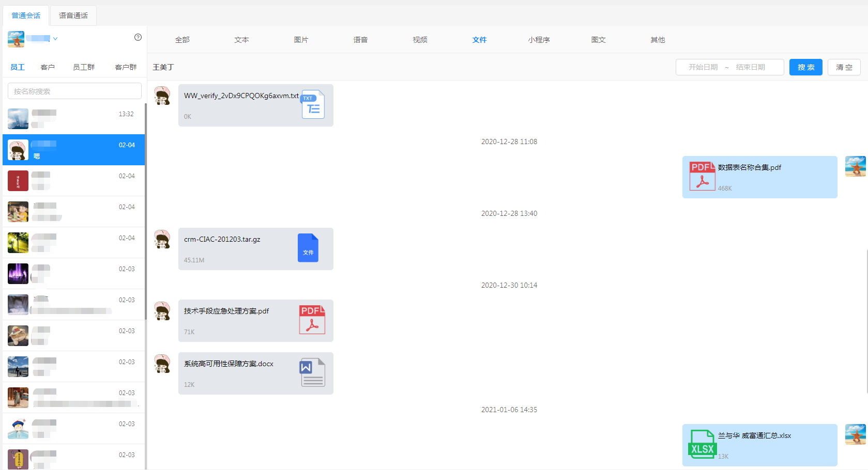Click the contact list vertical scrollbar

pos(146,207)
